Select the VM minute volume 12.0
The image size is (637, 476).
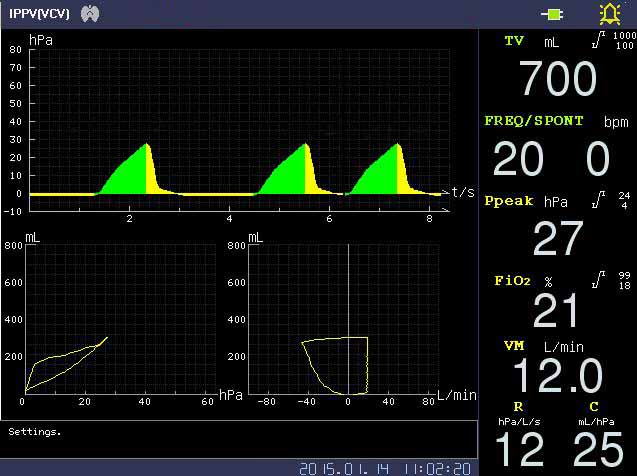tap(557, 376)
